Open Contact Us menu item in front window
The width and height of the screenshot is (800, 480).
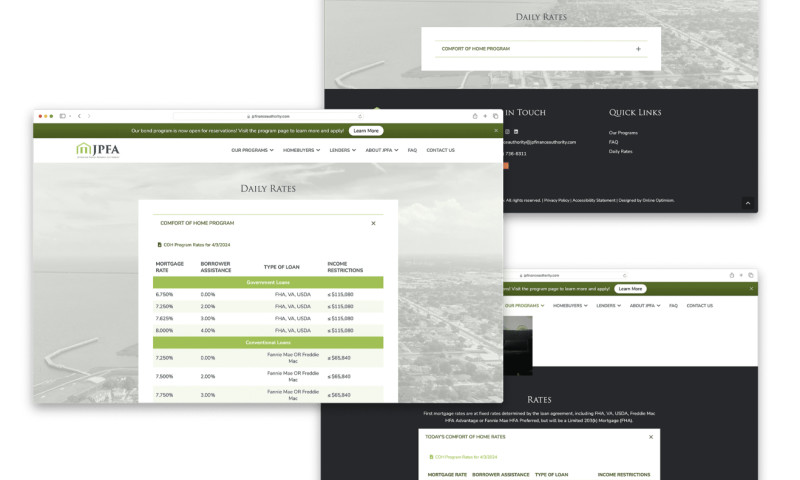(x=440, y=150)
